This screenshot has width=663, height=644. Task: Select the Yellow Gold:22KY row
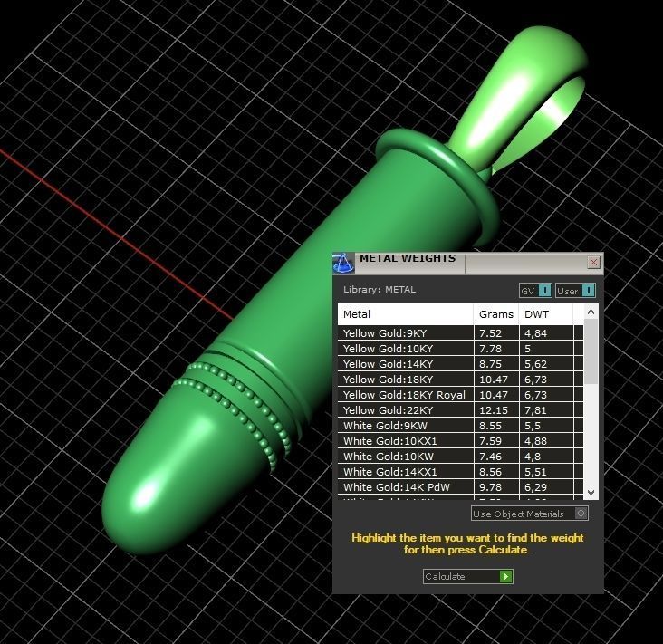[460, 409]
